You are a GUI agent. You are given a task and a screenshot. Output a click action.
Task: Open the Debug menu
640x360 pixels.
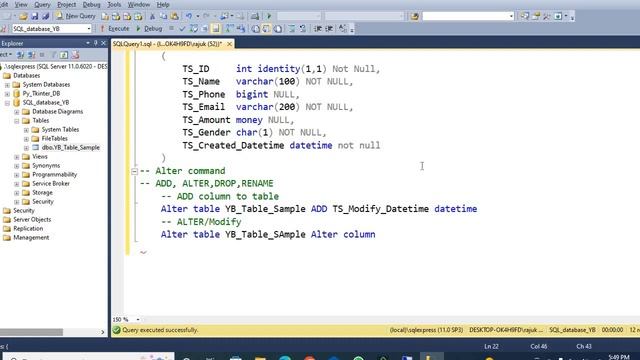91,4
